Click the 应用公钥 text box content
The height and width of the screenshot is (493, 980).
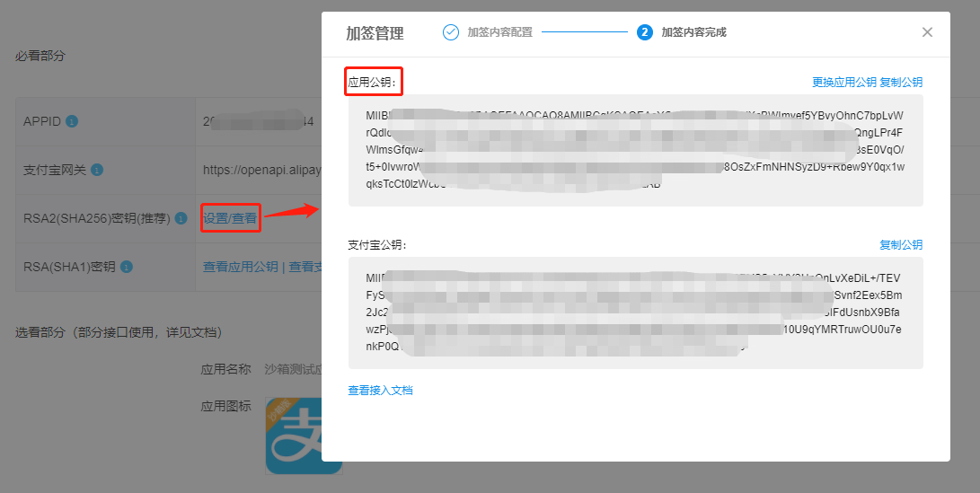coord(636,151)
